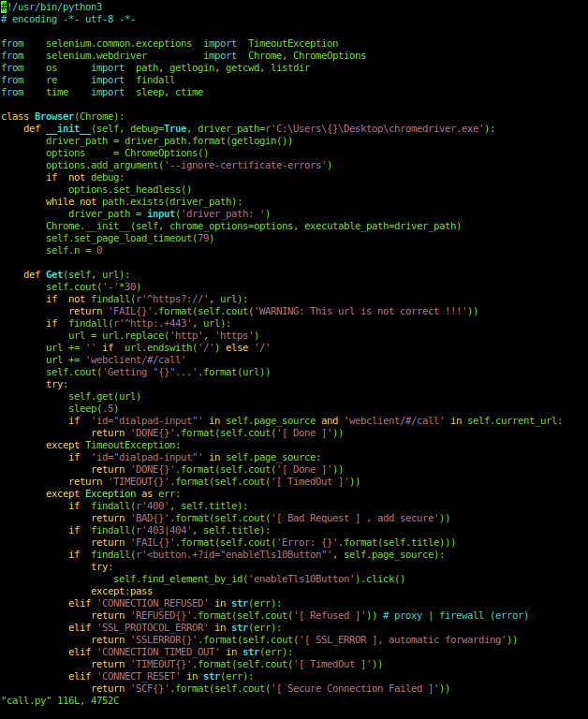Image resolution: width=588 pixels, height=719 pixels.
Task: Click 'self.cout('-'*30)' line
Action: click(94, 287)
